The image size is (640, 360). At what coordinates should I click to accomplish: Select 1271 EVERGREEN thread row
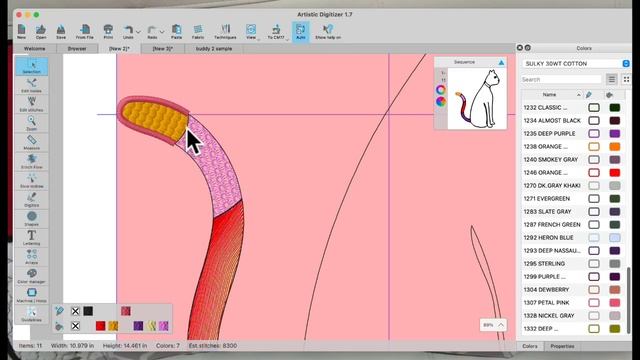(573, 198)
